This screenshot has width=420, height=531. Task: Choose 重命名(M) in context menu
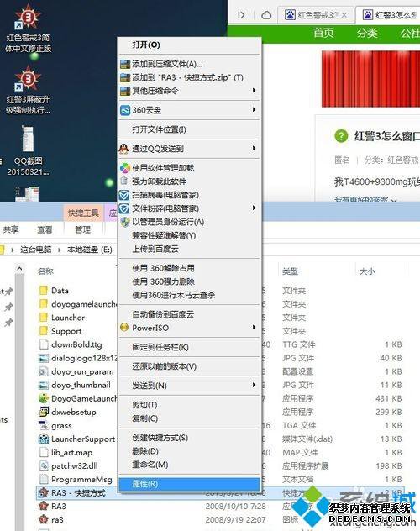189,465
